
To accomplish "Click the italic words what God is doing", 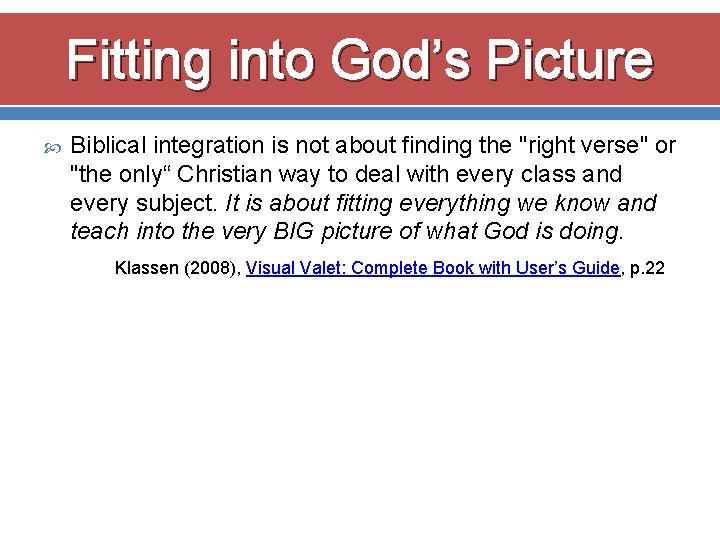I will tap(523, 231).
